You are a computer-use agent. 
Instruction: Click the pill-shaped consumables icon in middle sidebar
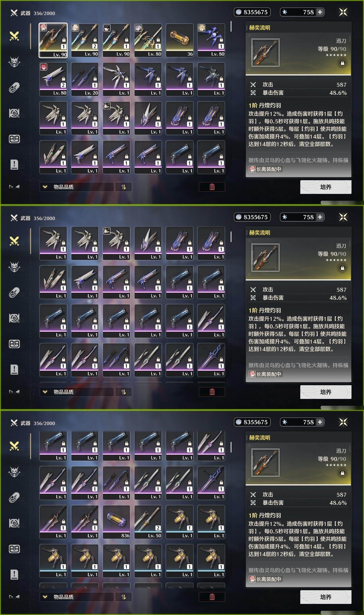14,292
